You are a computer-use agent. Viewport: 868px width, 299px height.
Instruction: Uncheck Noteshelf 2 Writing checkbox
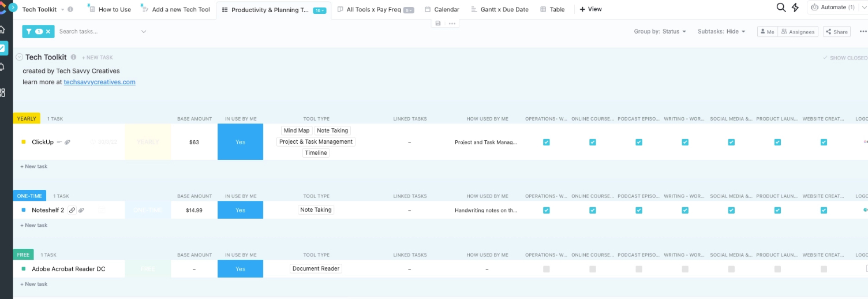click(x=685, y=210)
